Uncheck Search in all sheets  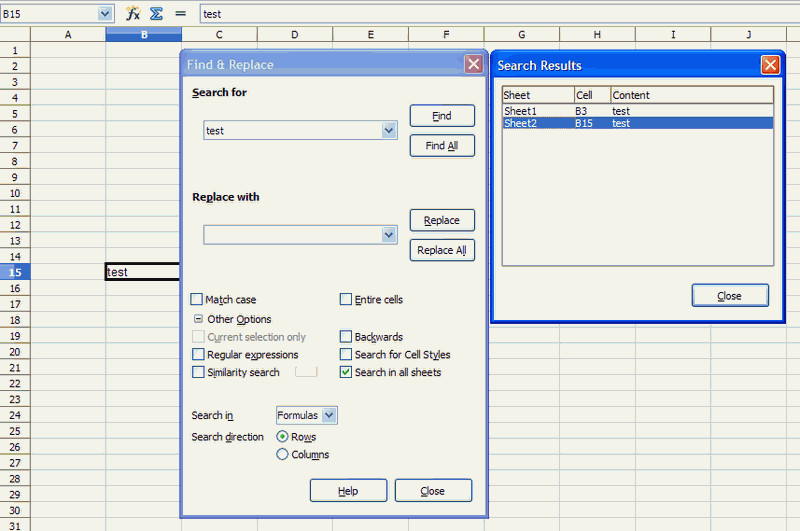tap(346, 372)
